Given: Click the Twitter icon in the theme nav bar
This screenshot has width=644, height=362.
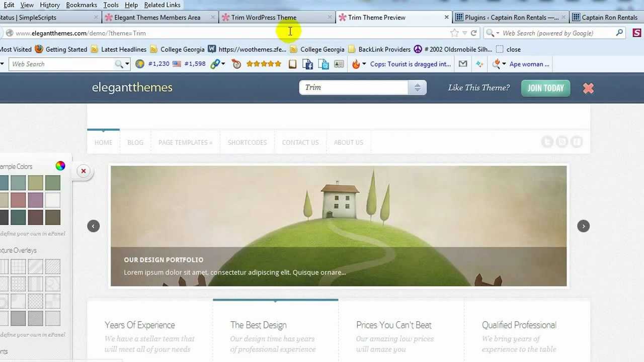Looking at the screenshot, I should pyautogui.click(x=547, y=142).
